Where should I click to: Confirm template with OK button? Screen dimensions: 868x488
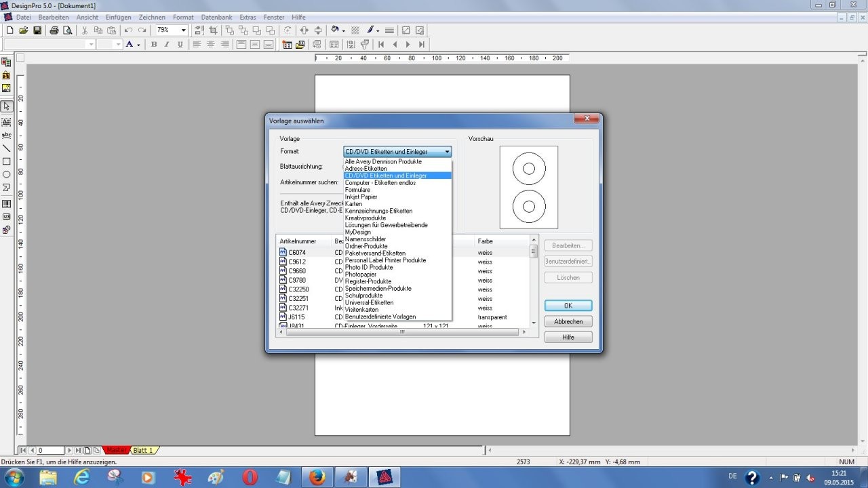click(568, 306)
